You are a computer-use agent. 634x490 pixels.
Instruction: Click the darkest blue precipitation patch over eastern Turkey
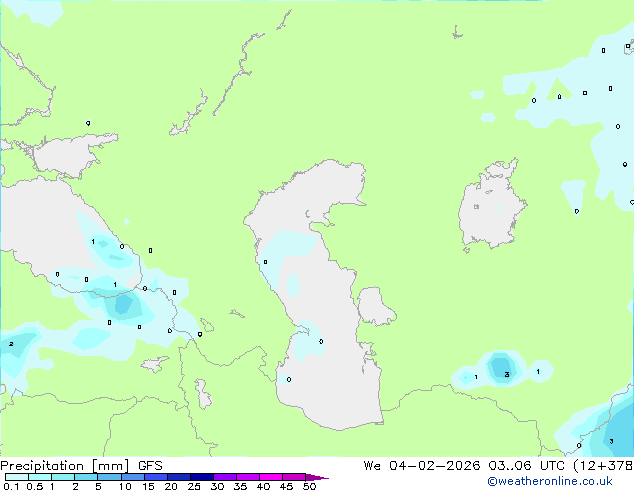tap(124, 304)
